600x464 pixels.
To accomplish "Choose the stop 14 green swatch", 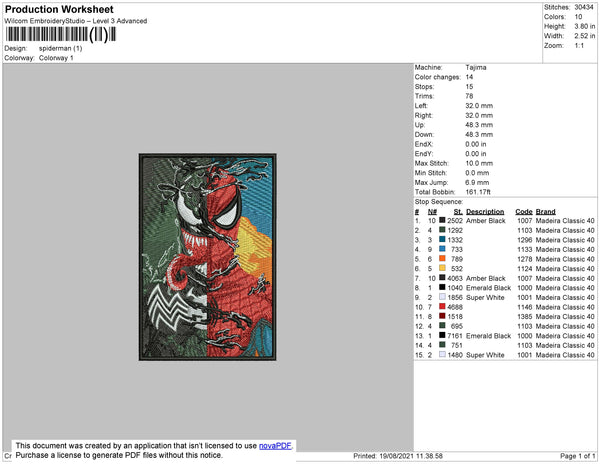I will tap(442, 345).
